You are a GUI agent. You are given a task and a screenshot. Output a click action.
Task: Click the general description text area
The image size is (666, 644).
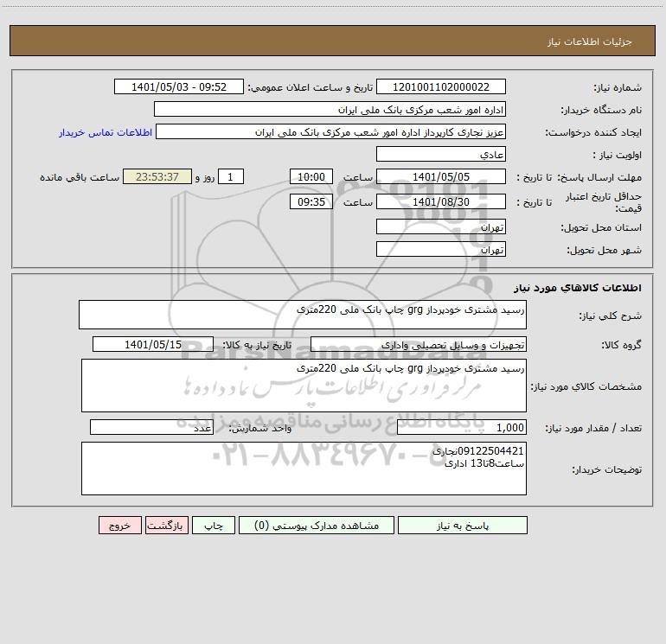(303, 315)
